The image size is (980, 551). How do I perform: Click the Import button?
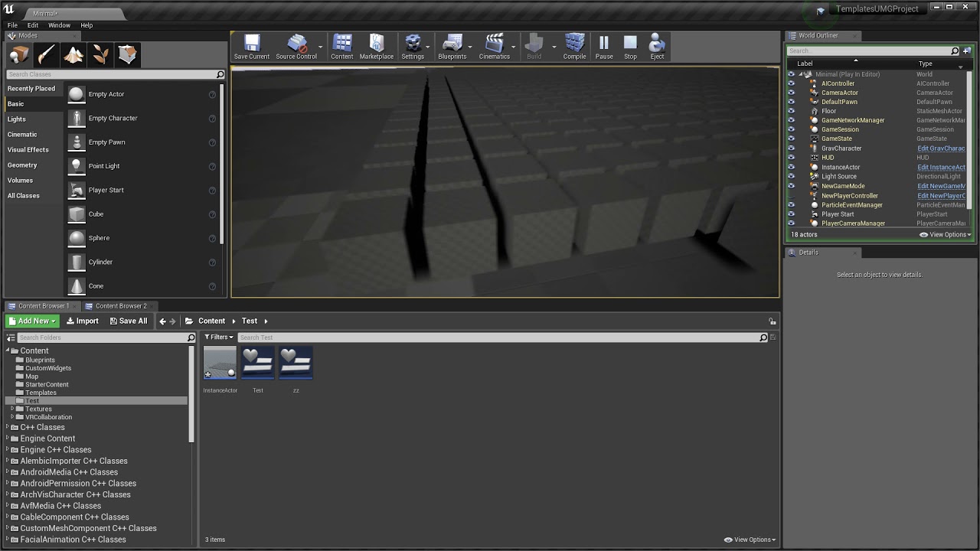83,321
